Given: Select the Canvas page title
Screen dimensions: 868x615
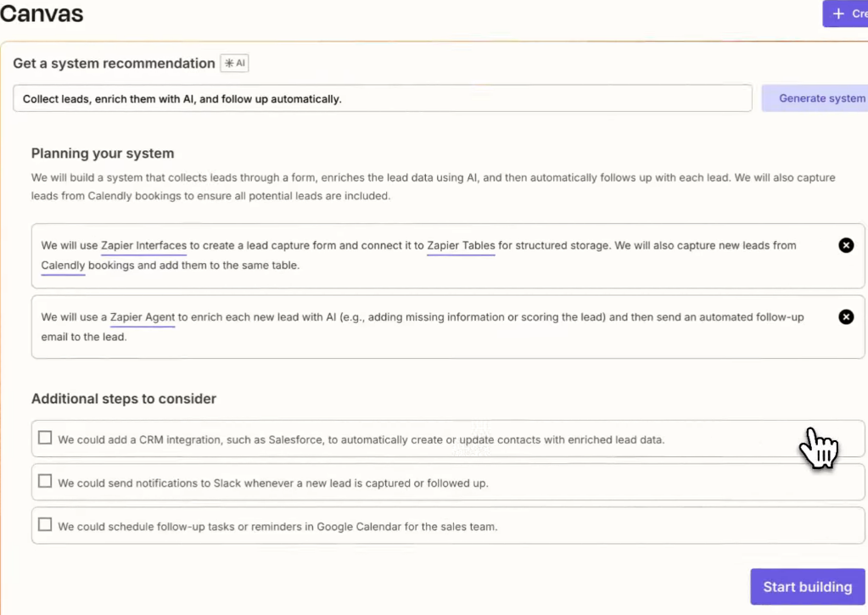Looking at the screenshot, I should 42,14.
